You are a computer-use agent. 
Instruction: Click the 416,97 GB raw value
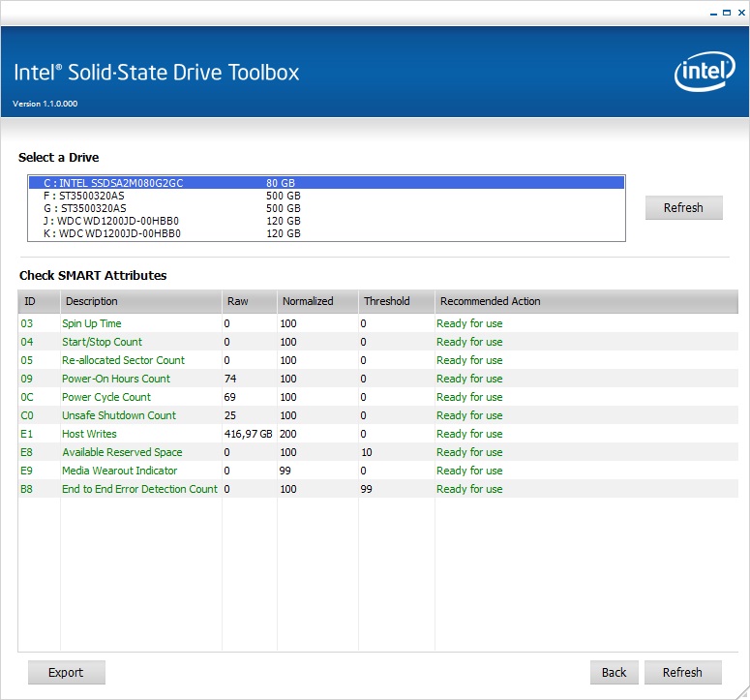coord(249,434)
